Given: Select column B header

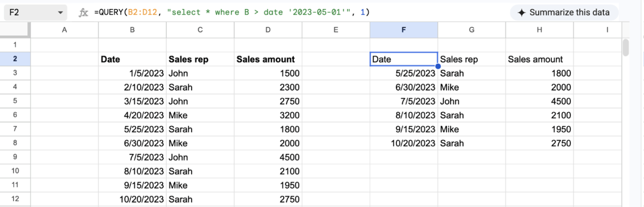Looking at the screenshot, I should 132,30.
